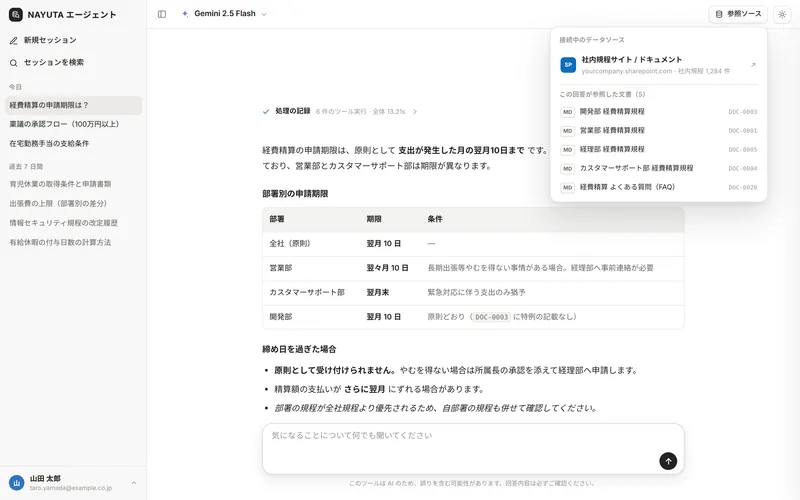Click DOC-0001 code in source list
The width and height of the screenshot is (800, 500).
click(742, 131)
